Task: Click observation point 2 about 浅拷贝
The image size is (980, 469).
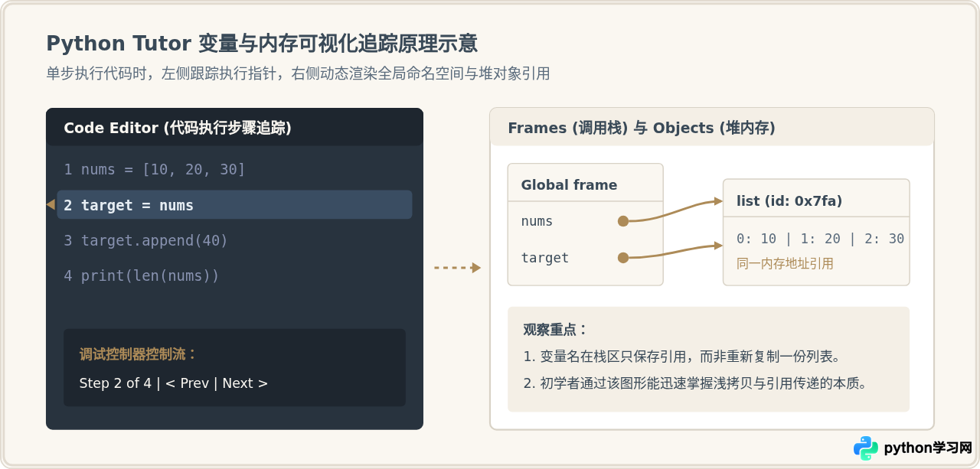Action: (695, 383)
